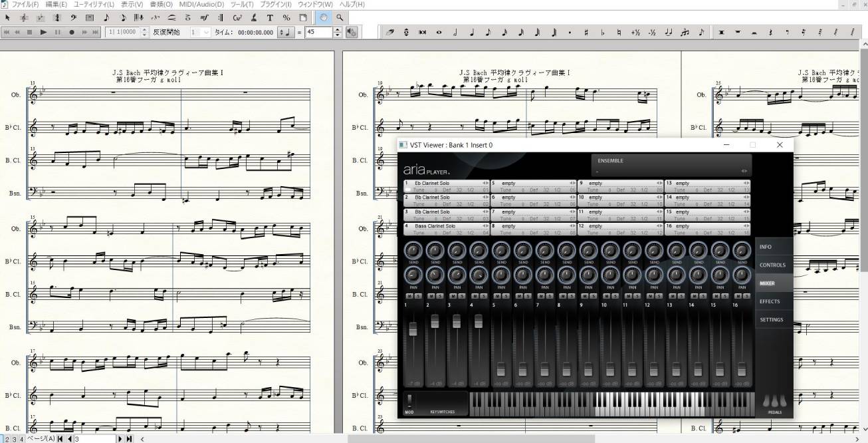Stop playback with stop button

(x=29, y=32)
